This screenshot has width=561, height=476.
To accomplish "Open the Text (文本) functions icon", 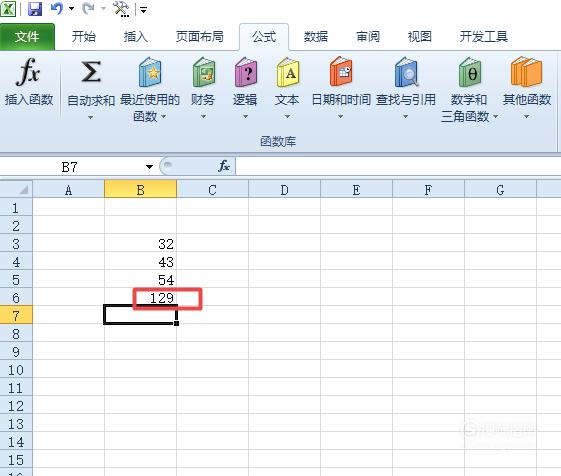I will 288,73.
